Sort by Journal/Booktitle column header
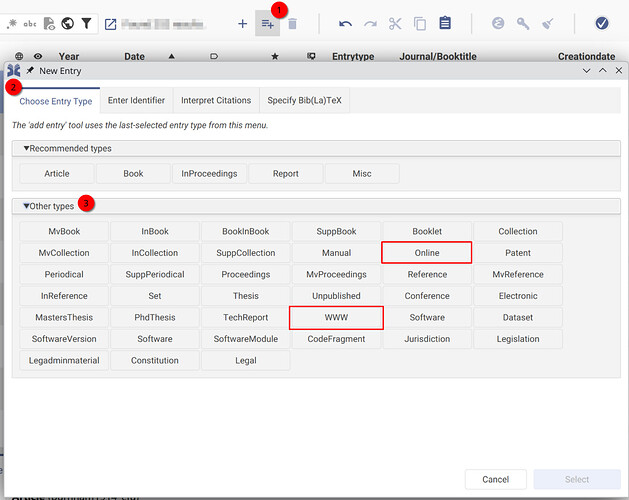 pos(438,57)
